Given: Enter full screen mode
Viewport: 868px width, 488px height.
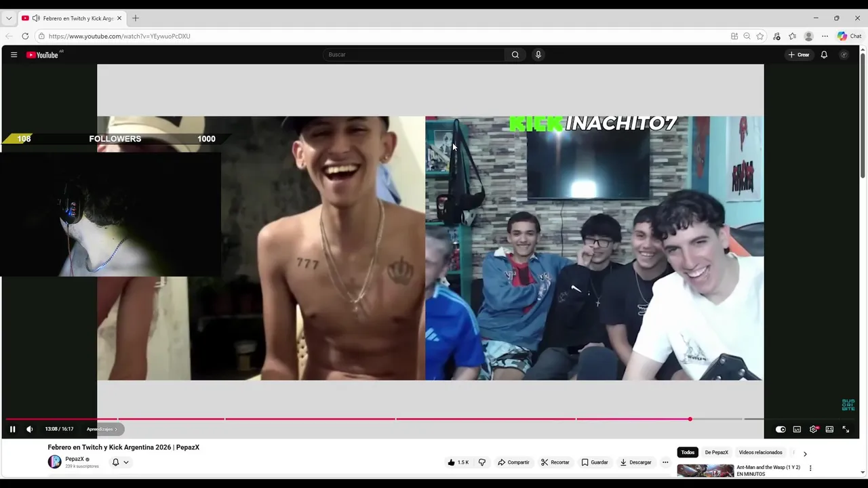Looking at the screenshot, I should 846,429.
